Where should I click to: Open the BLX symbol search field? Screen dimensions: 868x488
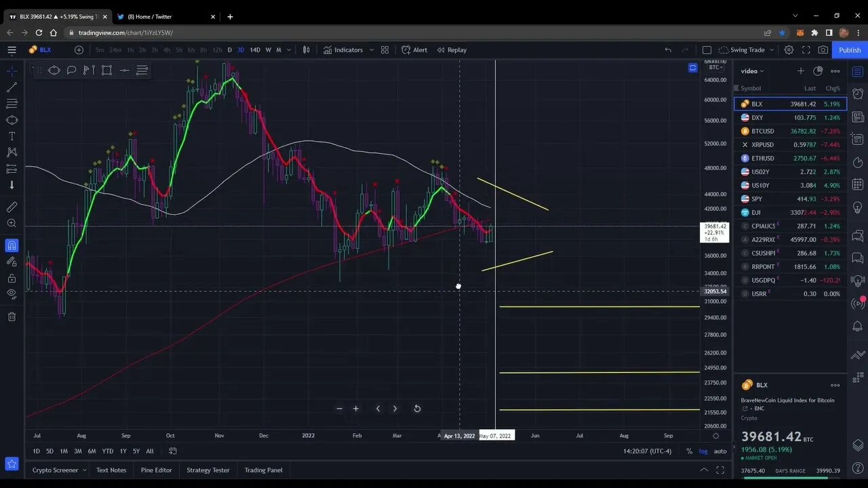pyautogui.click(x=45, y=49)
